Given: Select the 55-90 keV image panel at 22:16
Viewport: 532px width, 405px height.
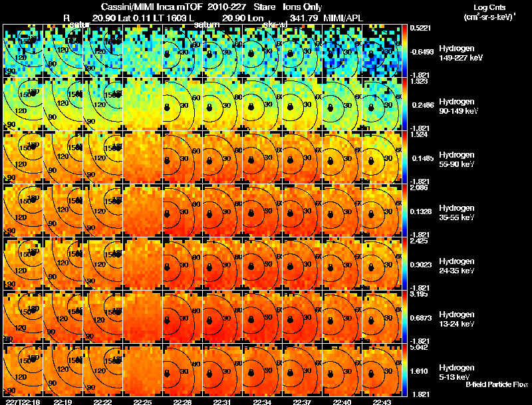Looking at the screenshot, I should click(x=23, y=158).
